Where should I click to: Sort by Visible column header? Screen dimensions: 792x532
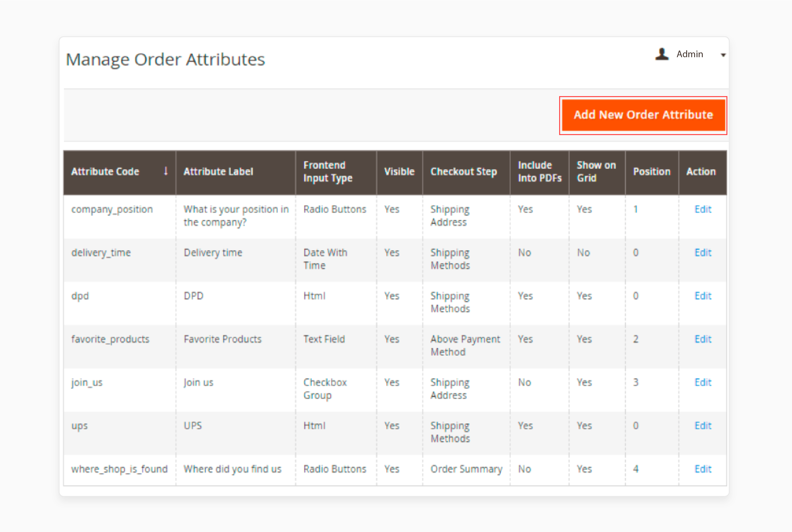point(400,172)
